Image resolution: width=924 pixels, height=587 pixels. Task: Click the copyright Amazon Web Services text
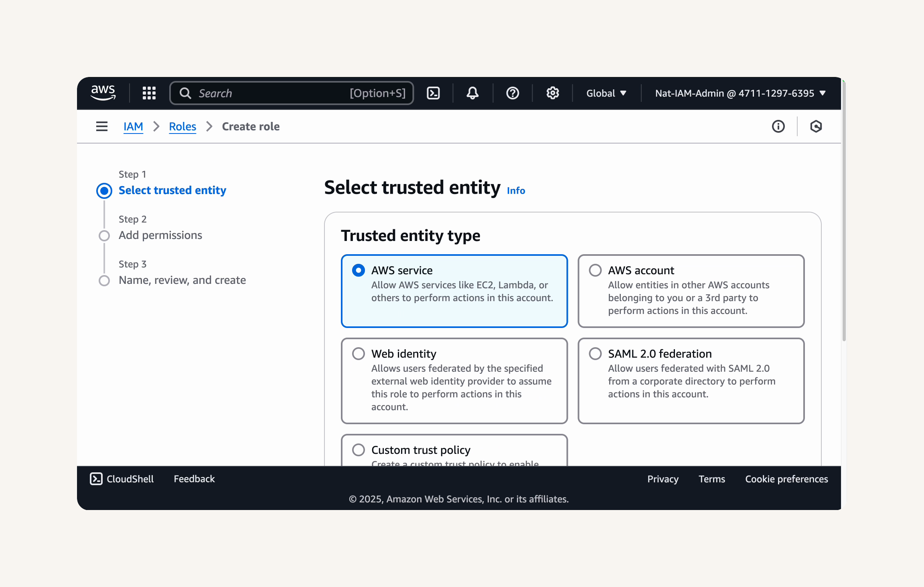(458, 499)
